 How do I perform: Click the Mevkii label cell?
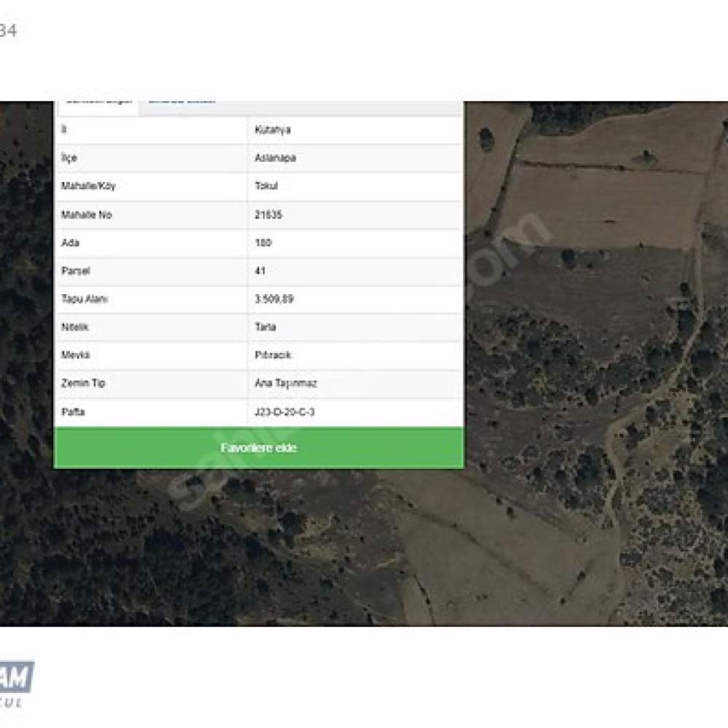76,355
